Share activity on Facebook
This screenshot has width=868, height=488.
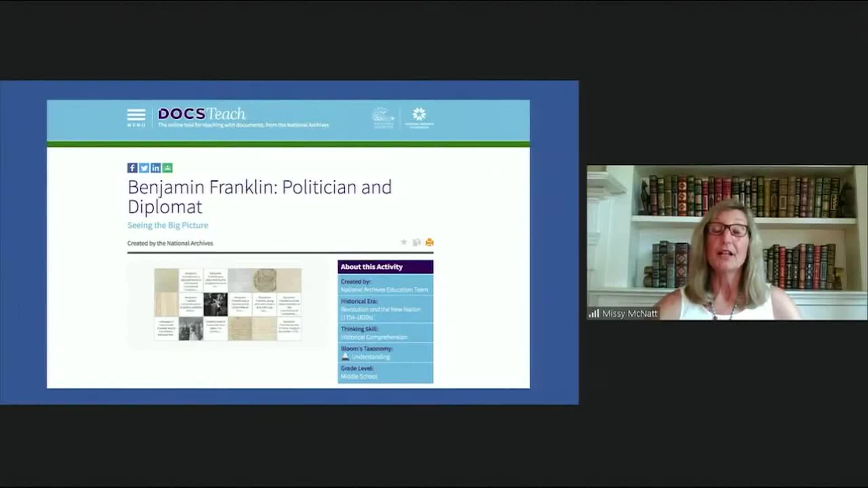pyautogui.click(x=132, y=168)
